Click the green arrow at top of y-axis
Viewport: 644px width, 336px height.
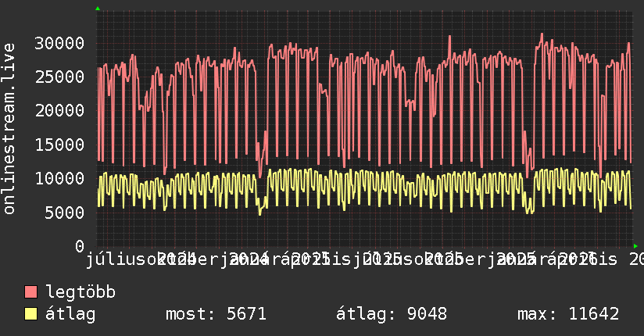(x=98, y=9)
